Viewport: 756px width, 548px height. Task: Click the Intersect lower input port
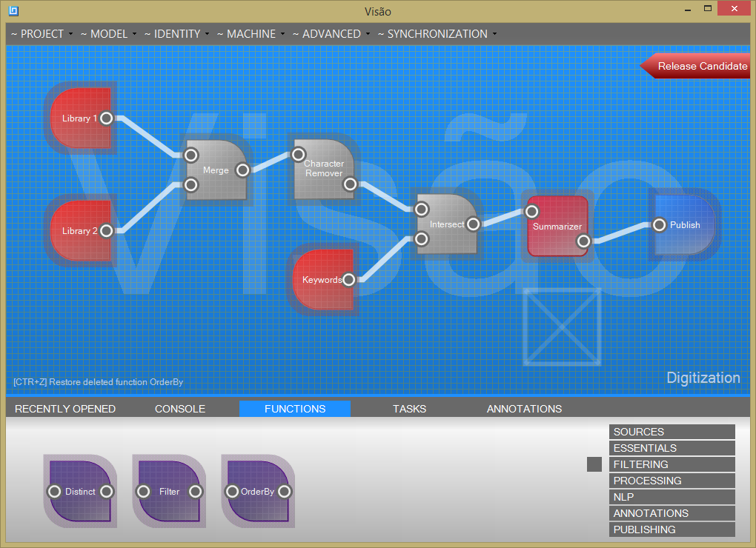(x=422, y=238)
